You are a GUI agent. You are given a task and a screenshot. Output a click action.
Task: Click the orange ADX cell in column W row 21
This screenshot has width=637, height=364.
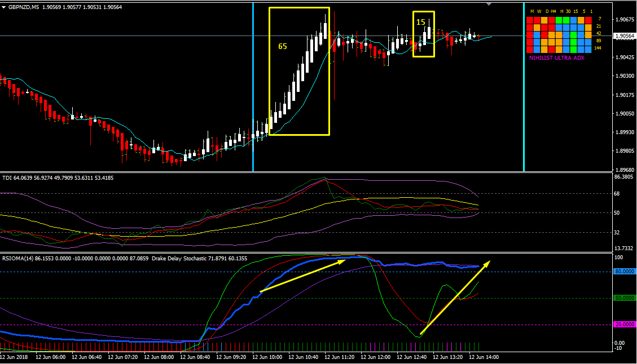[537, 28]
